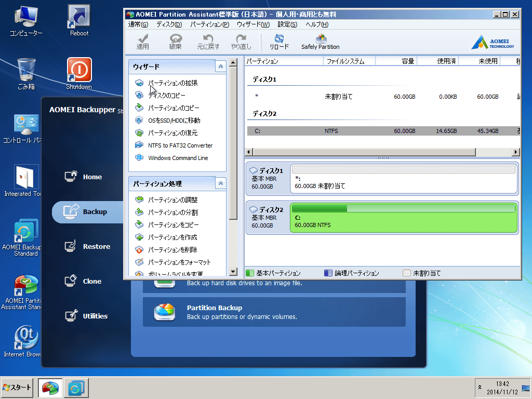Sort by 容量 column header
The image size is (532, 399).
[x=396, y=61]
